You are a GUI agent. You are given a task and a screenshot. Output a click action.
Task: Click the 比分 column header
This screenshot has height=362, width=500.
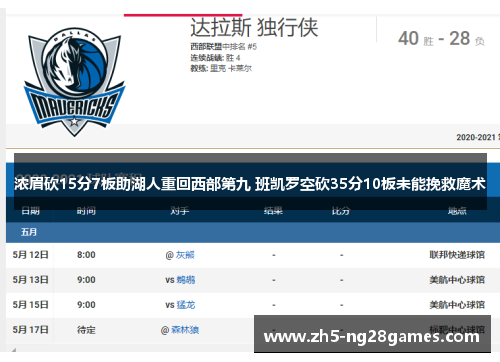point(341,211)
